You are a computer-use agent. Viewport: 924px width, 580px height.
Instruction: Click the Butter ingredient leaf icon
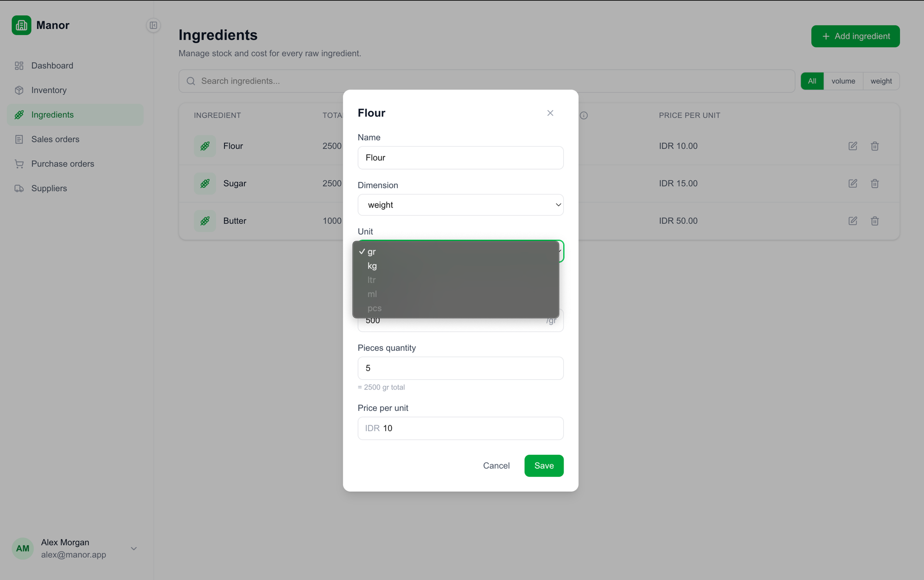click(x=205, y=221)
